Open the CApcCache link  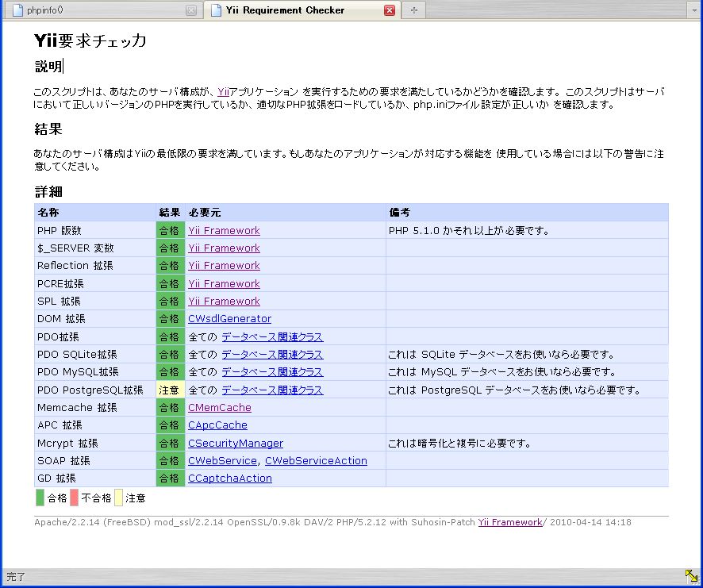pyautogui.click(x=217, y=425)
